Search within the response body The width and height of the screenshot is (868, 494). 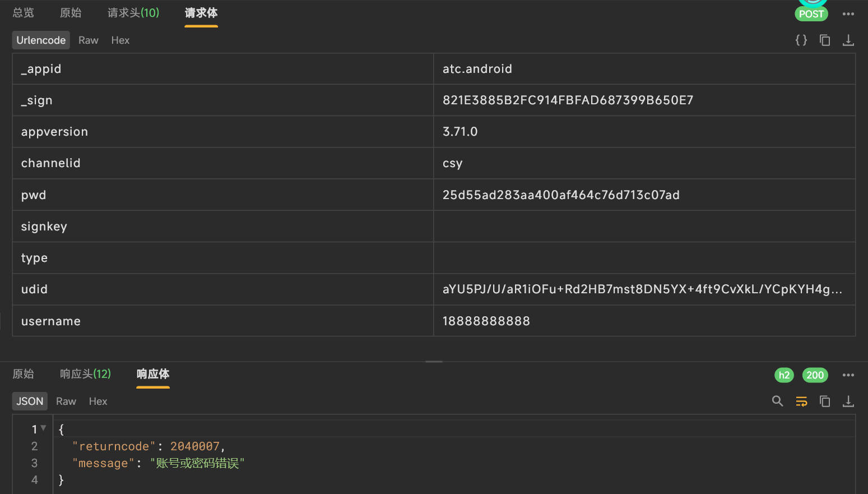[777, 401]
